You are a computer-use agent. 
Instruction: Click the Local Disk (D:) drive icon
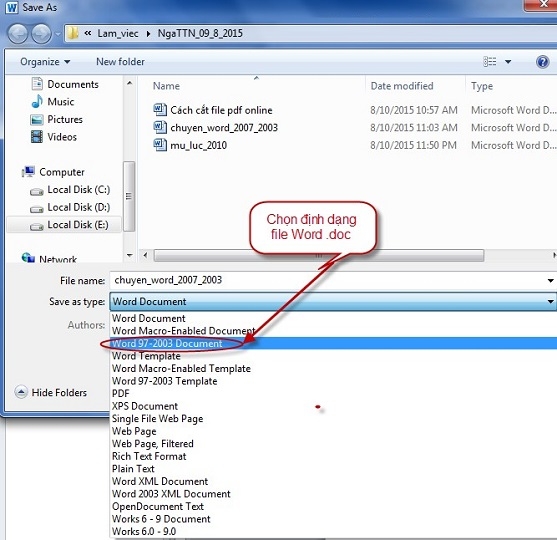click(x=37, y=209)
